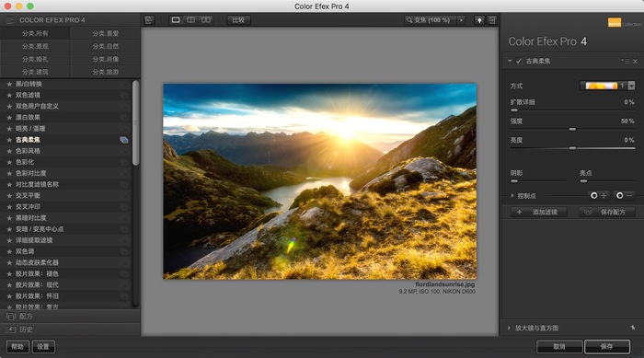Expand the 配方 recipes section
The height and width of the screenshot is (358, 644).
pos(70,317)
